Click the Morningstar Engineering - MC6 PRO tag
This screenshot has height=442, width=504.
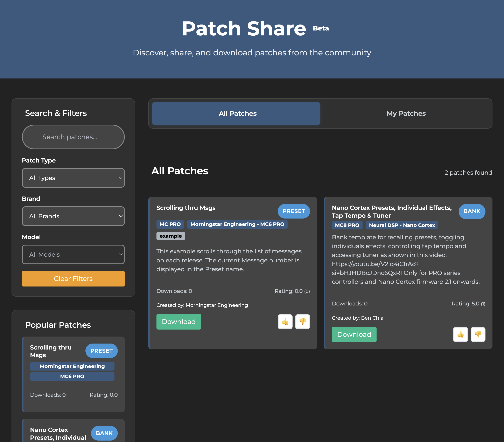(237, 224)
